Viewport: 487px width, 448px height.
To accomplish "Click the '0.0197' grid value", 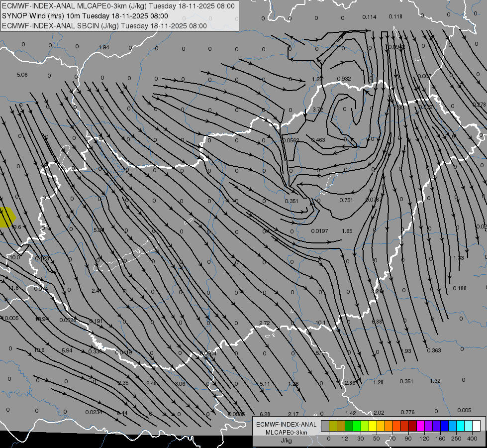I will [x=319, y=231].
